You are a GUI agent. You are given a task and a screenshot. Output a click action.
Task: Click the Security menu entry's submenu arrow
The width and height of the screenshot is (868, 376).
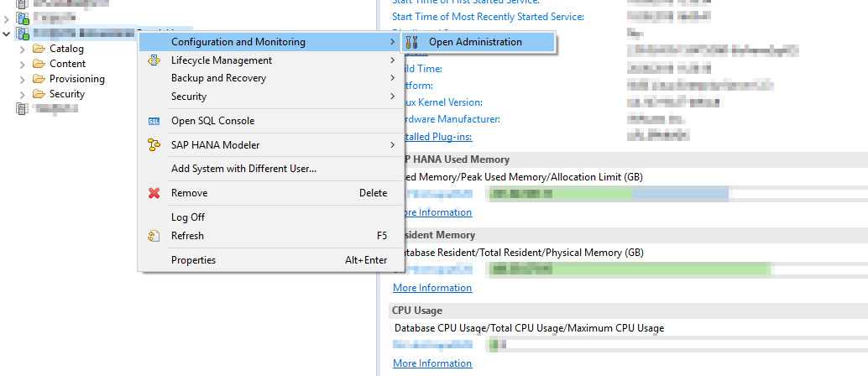(393, 97)
